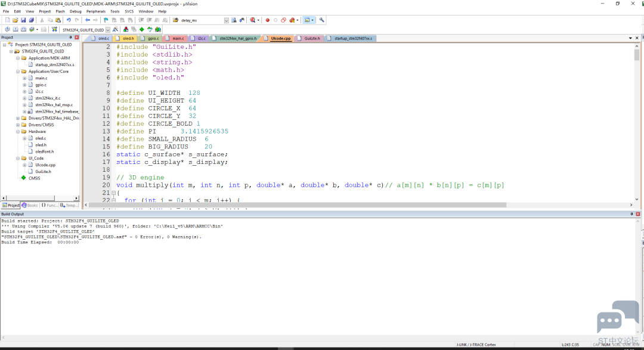This screenshot has width=644, height=350.
Task: Select oledfont.h in project tree
Action: [44, 151]
